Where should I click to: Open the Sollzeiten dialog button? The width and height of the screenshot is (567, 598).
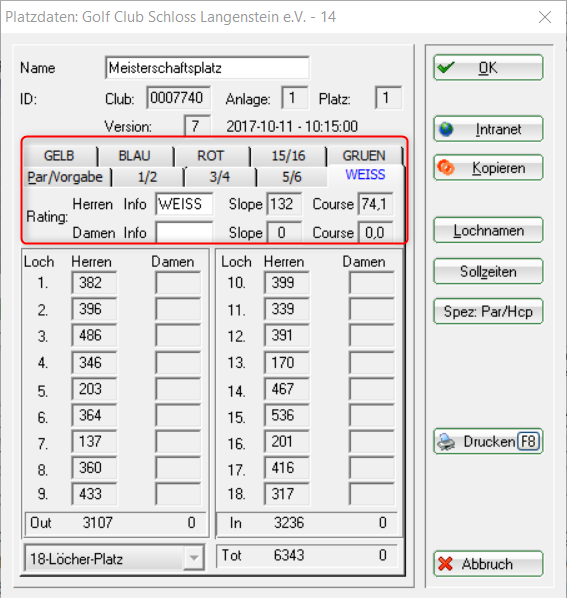coord(488,272)
